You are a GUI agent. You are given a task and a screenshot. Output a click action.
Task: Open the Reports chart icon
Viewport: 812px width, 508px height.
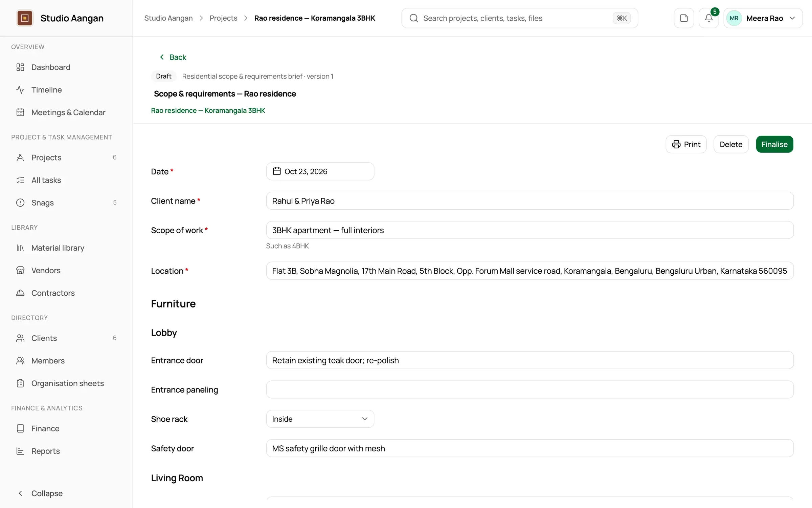(x=20, y=451)
